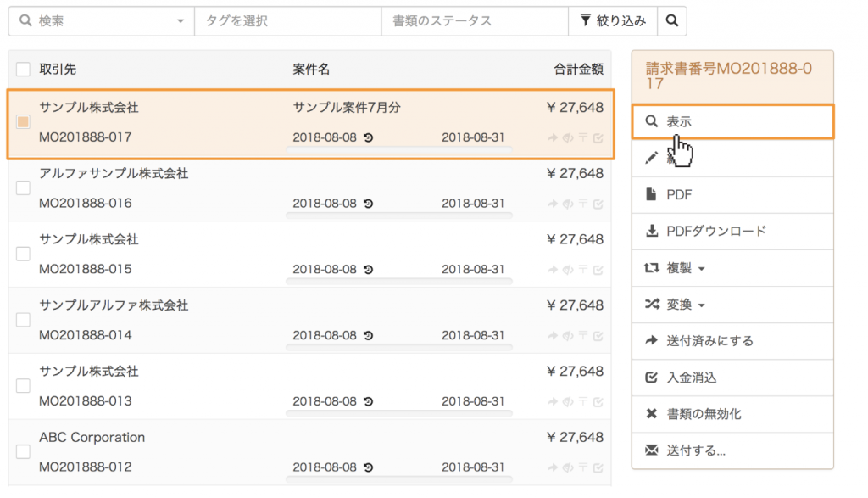Click the eye status icon in MO201888-014 row
868x498 pixels.
coord(568,335)
